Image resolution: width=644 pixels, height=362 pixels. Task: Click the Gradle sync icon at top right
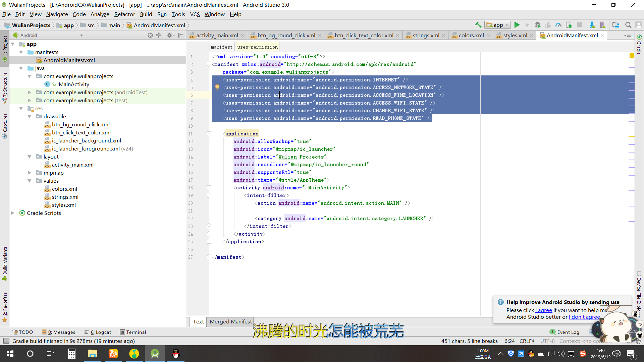[x=639, y=37]
